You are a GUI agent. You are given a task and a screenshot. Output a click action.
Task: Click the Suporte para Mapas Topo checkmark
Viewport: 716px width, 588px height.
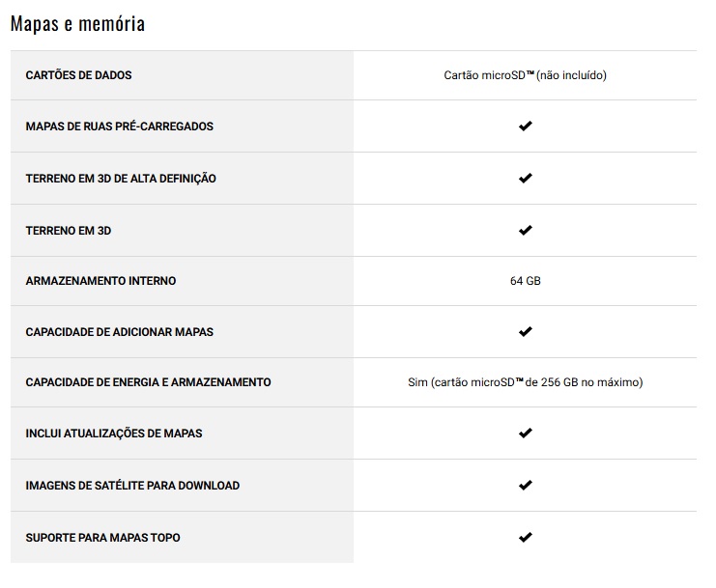[525, 537]
